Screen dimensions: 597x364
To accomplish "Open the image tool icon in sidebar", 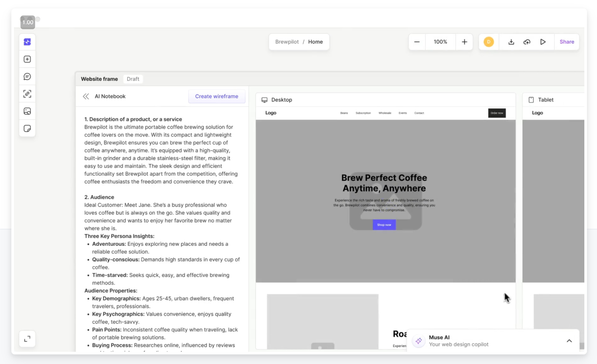I will (x=27, y=111).
